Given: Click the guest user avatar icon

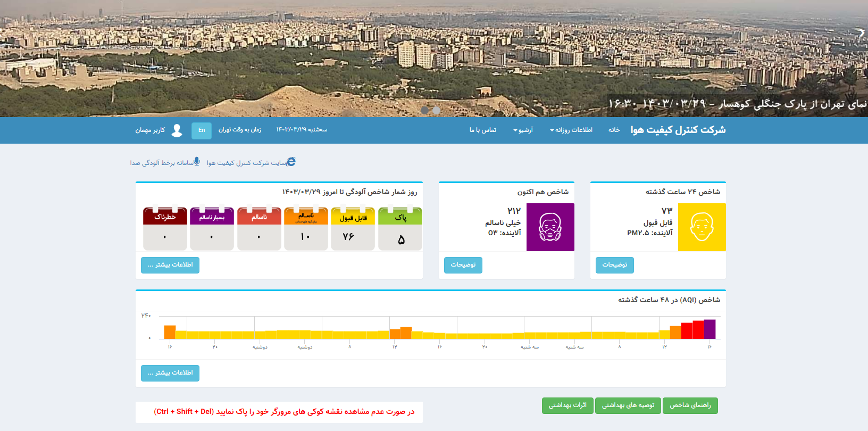Looking at the screenshot, I should 177,130.
